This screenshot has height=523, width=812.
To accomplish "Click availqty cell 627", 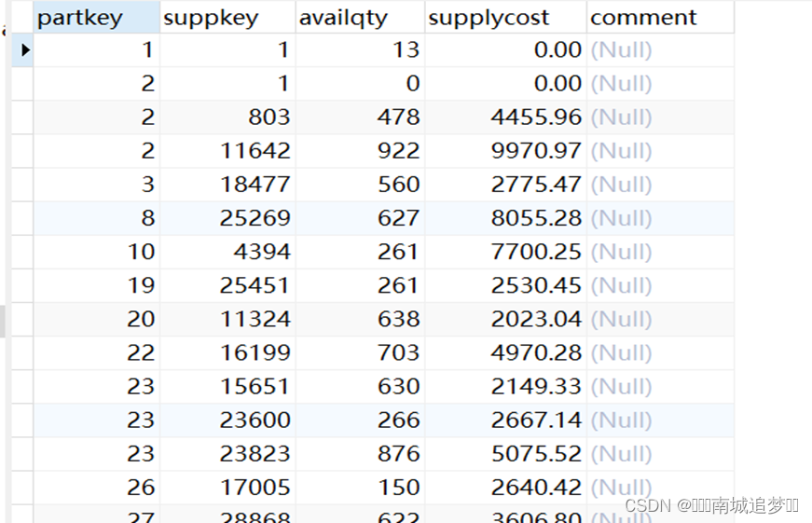I will [360, 218].
